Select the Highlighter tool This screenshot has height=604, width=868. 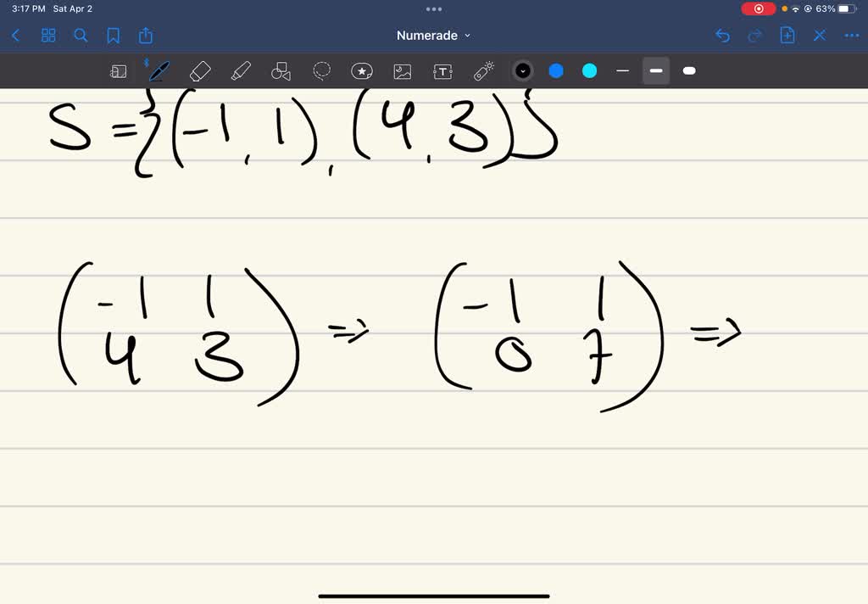click(x=241, y=70)
